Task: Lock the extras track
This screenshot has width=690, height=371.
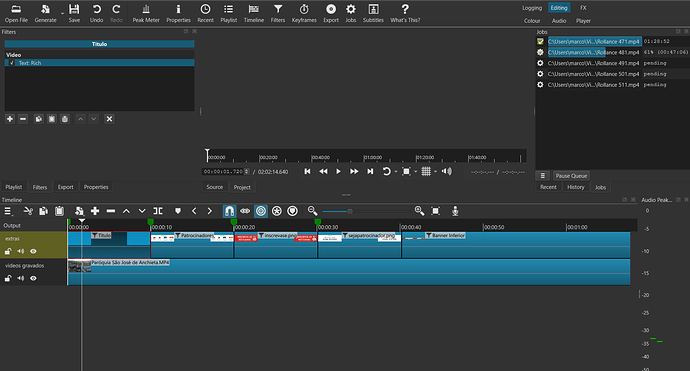Action: [8, 251]
